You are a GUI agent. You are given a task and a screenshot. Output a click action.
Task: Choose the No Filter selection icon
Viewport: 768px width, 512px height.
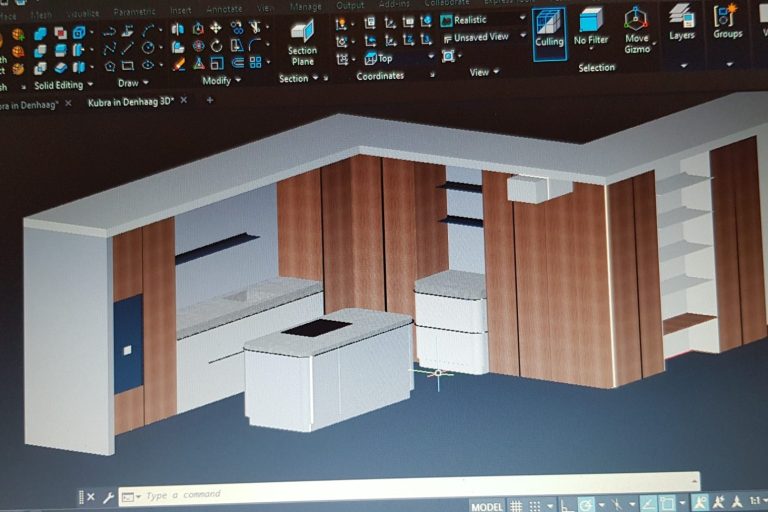pos(591,29)
